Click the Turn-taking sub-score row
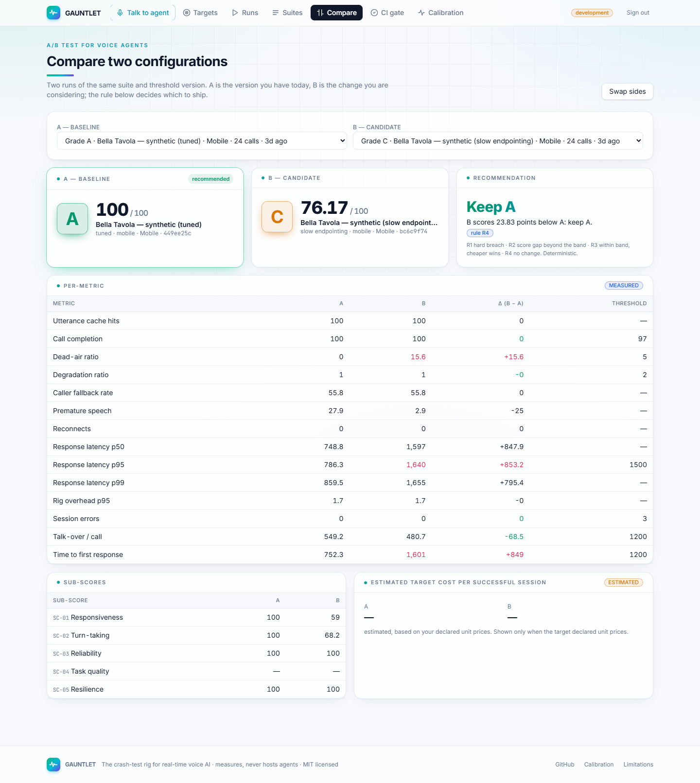The height and width of the screenshot is (783, 700). click(196, 635)
